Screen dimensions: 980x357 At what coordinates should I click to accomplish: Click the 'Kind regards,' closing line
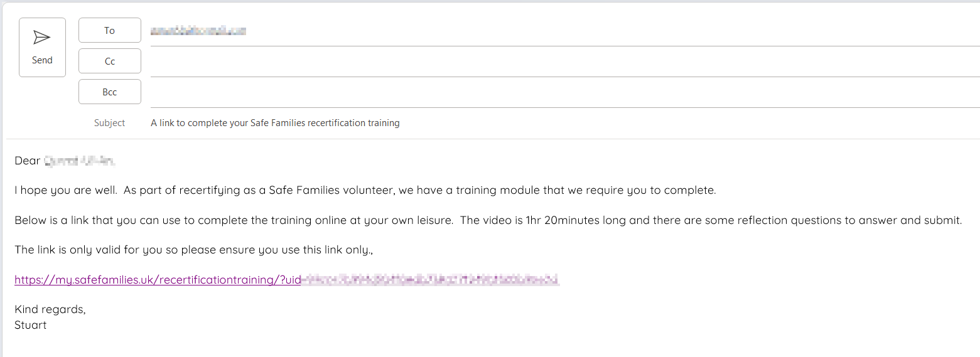[x=50, y=310]
